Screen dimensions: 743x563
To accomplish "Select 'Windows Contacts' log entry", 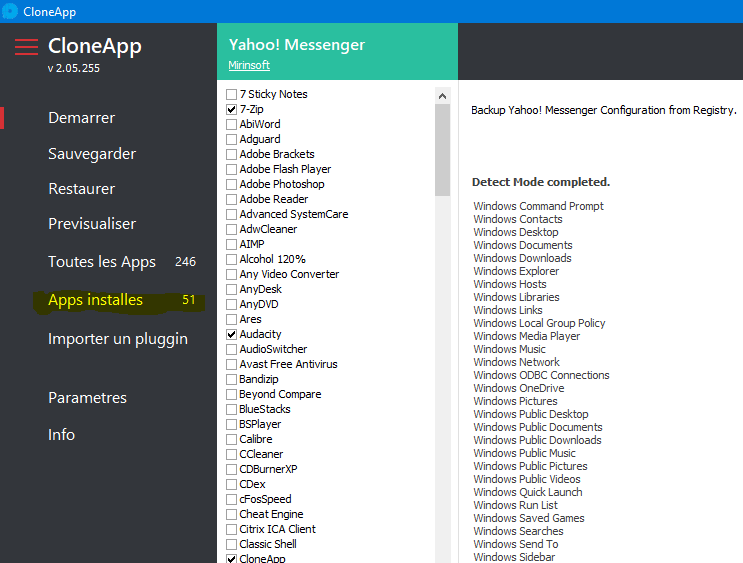I will click(517, 219).
